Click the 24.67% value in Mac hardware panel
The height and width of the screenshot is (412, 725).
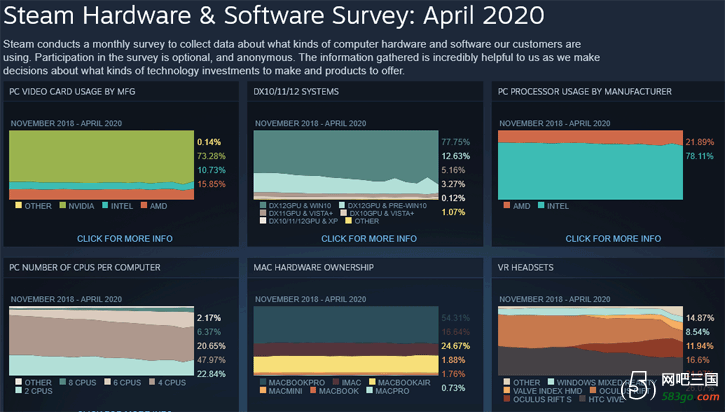(x=455, y=346)
